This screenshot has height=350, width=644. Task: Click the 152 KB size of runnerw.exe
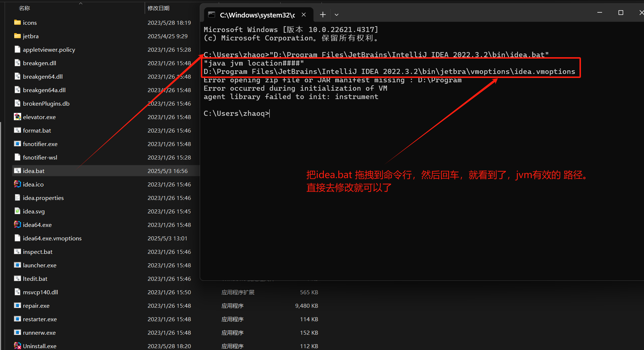pyautogui.click(x=309, y=333)
